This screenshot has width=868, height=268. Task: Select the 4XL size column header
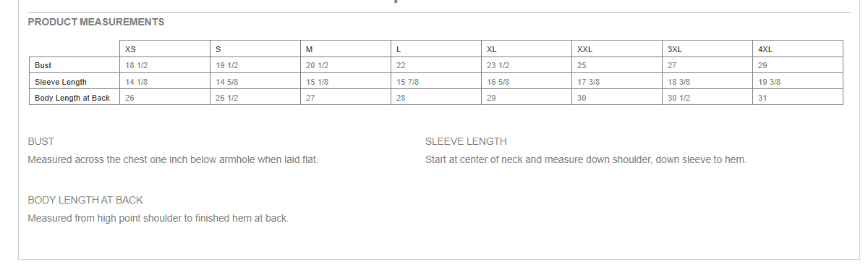pos(765,49)
